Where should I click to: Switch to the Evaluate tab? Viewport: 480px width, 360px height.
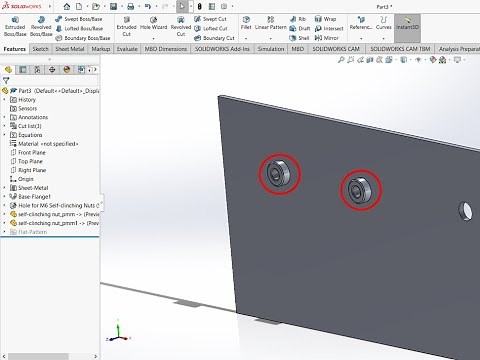point(127,49)
